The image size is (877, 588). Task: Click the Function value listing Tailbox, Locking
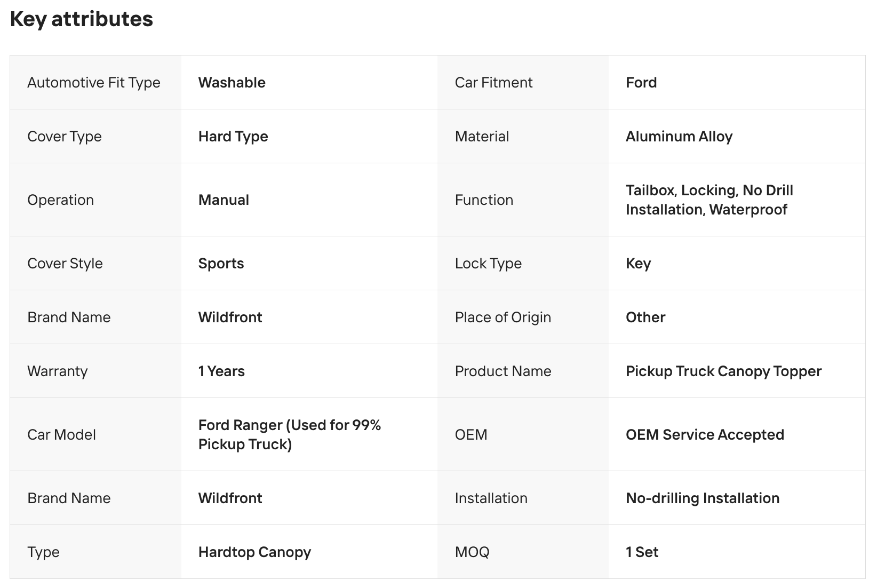point(709,200)
